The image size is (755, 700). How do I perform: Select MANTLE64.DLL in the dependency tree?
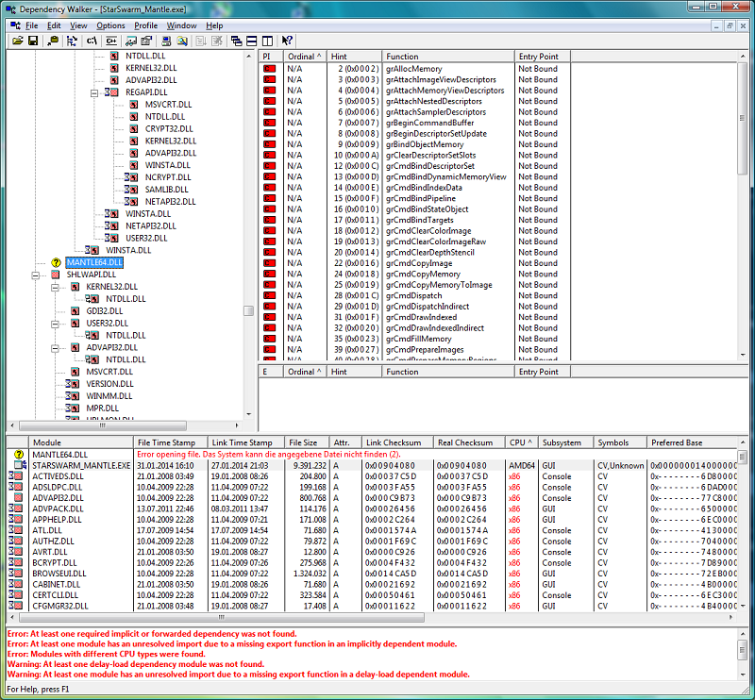[94, 262]
